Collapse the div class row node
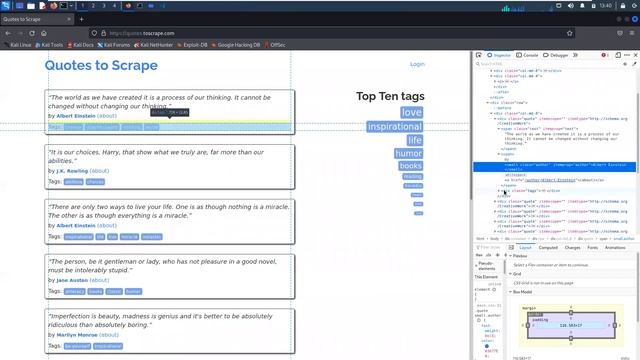 [487, 103]
